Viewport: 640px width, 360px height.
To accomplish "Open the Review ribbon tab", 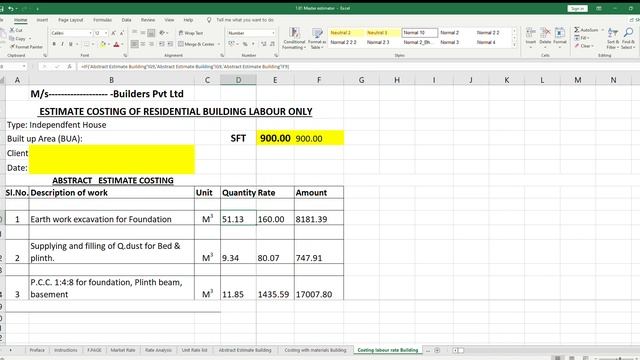I will tap(148, 20).
